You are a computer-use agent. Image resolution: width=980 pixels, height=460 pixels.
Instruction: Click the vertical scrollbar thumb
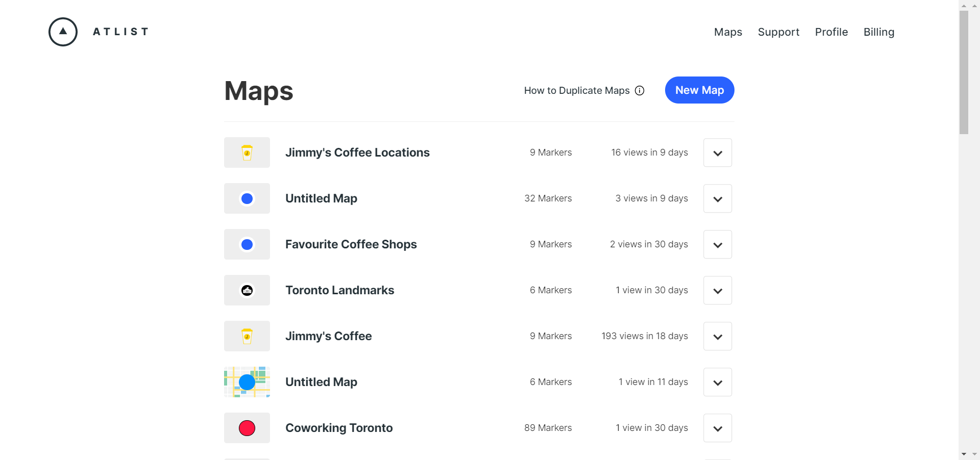click(x=964, y=72)
